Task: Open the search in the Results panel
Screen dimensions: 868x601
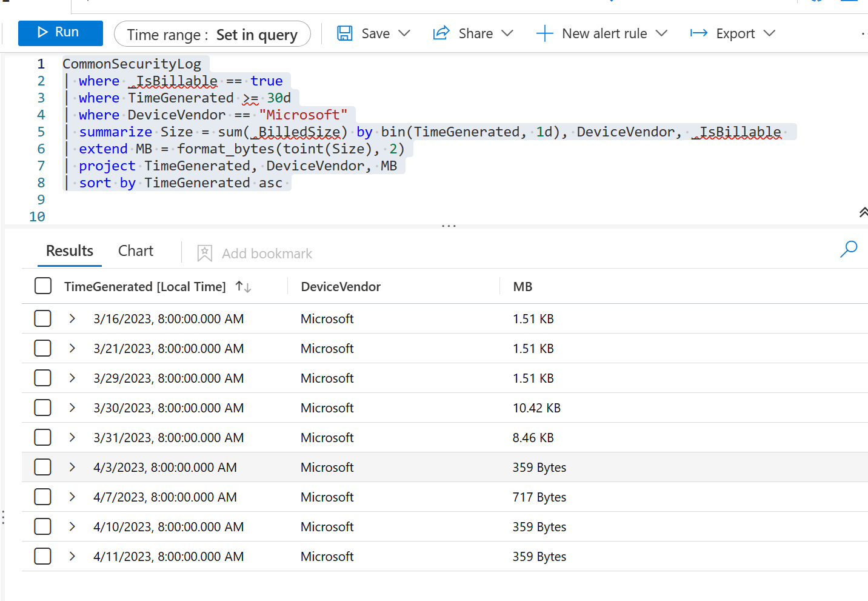Action: coord(849,249)
